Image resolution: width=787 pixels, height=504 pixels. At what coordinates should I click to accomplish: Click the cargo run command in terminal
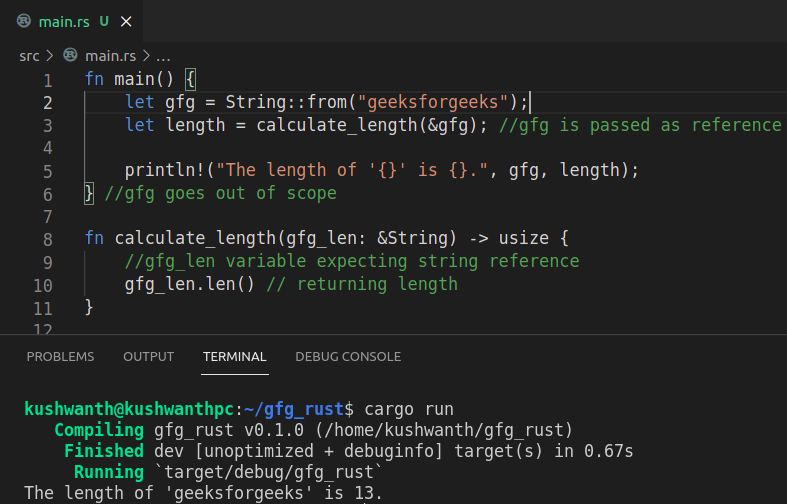click(x=408, y=408)
